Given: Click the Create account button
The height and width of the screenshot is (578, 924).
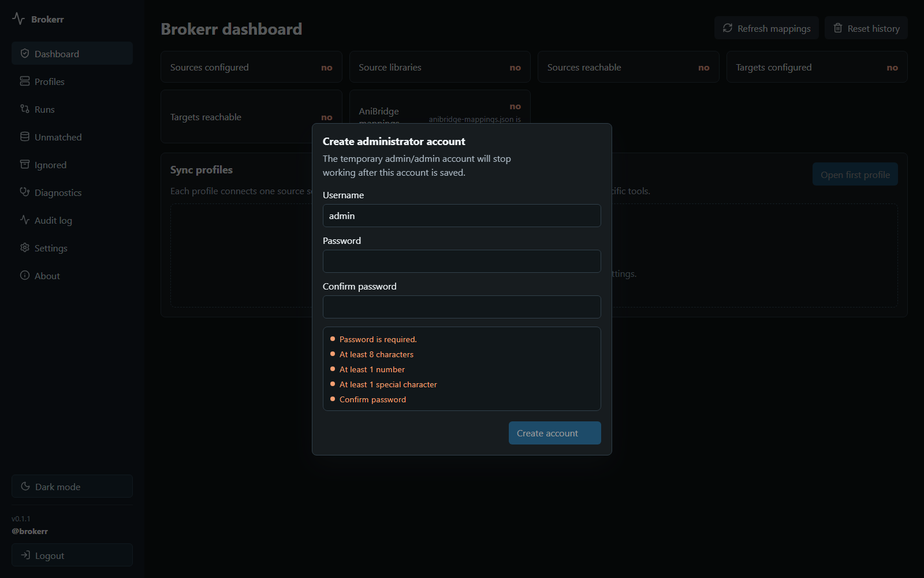Looking at the screenshot, I should click(x=555, y=433).
